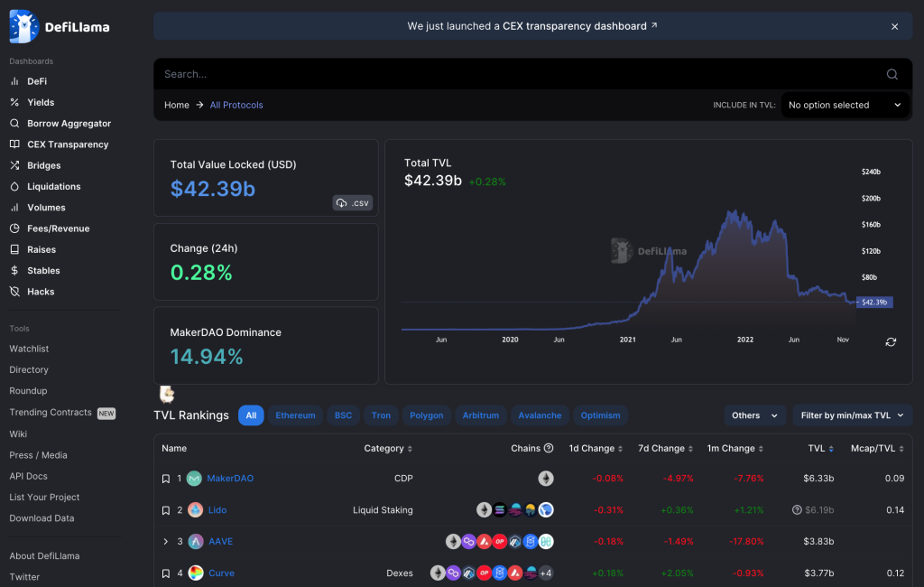Click Lido TVL question-mark icon
The height and width of the screenshot is (587, 924).
point(797,509)
